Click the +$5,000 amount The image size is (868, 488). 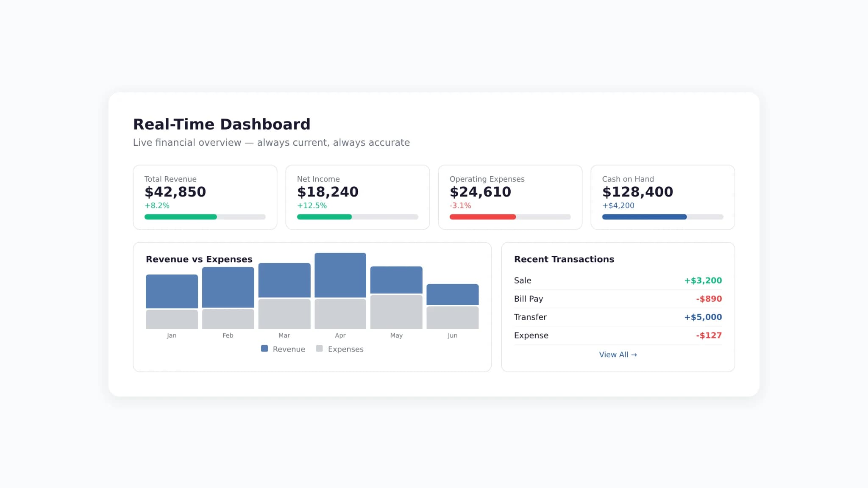703,317
